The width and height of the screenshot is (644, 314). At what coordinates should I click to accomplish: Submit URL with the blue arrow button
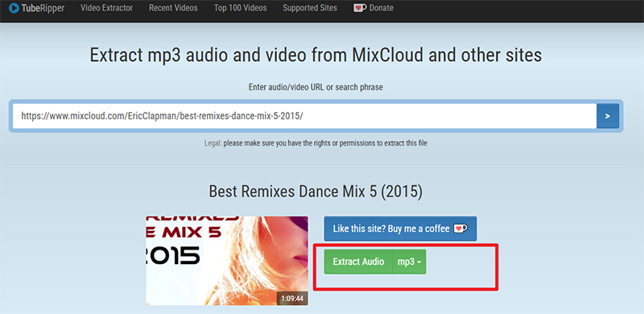coord(608,116)
